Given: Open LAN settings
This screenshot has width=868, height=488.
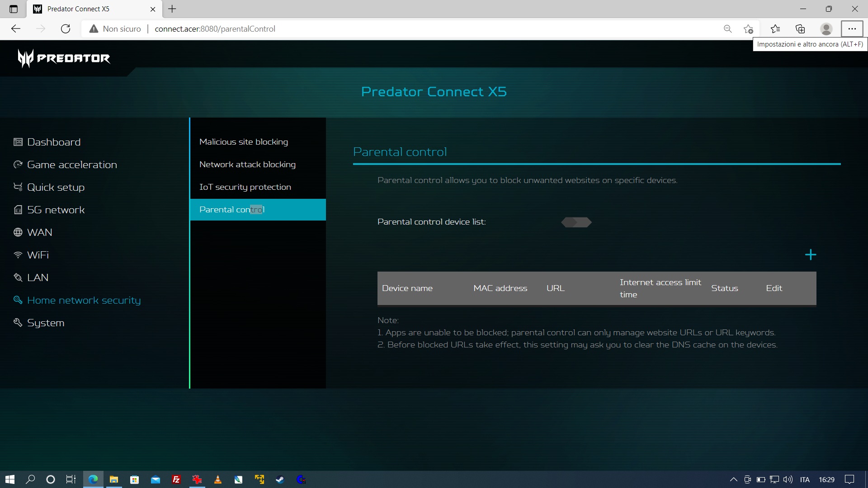Looking at the screenshot, I should point(31,277).
